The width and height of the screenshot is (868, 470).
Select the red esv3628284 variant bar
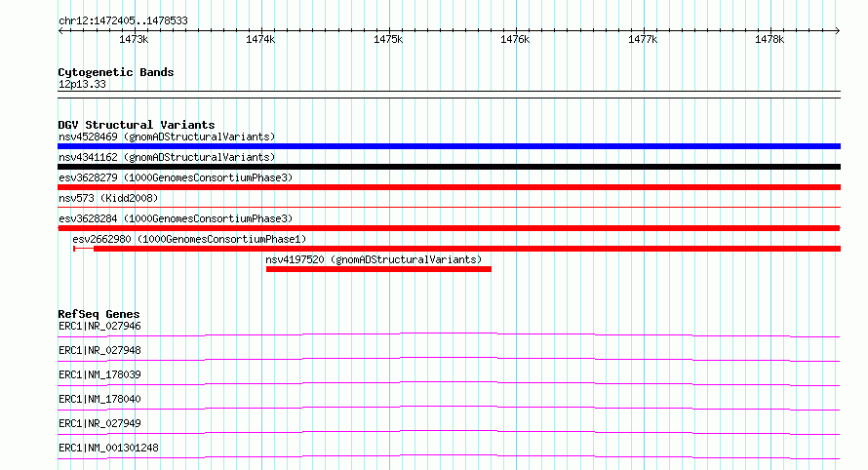(449, 228)
